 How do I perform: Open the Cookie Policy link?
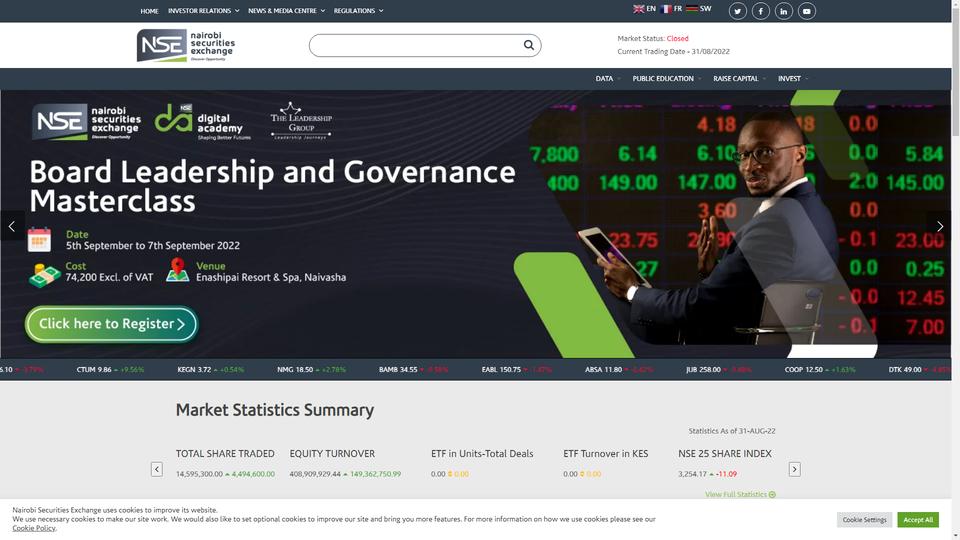[34, 528]
